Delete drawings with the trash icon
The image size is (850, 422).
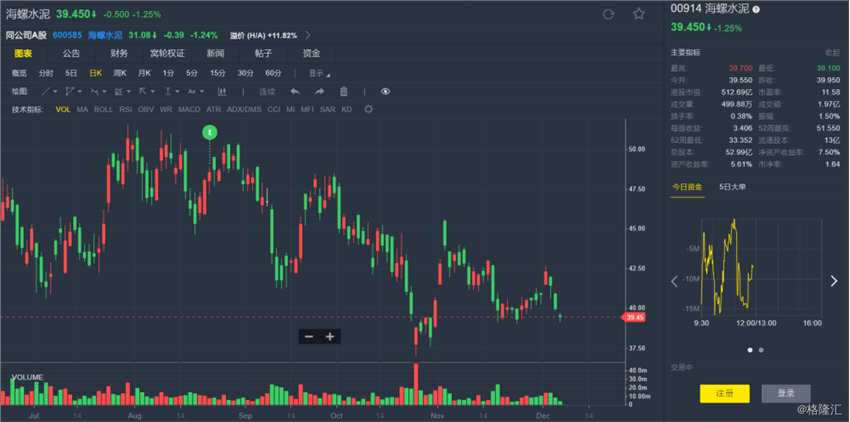tap(344, 91)
